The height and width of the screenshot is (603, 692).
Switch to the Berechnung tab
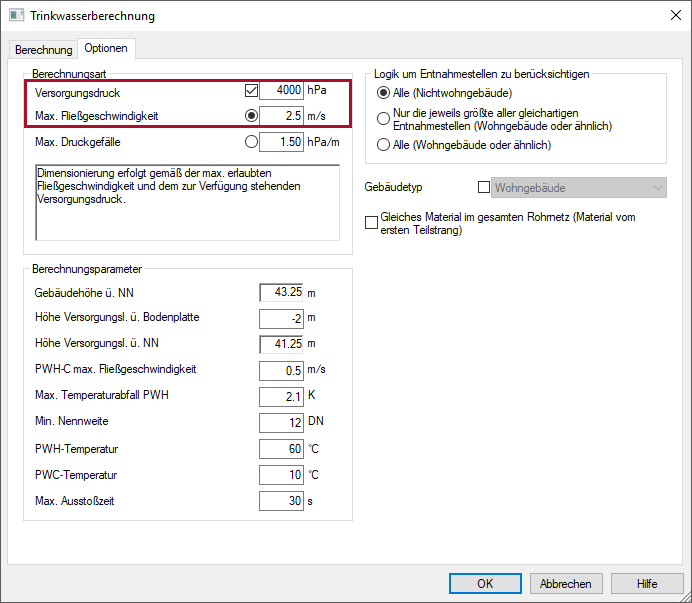[x=43, y=49]
